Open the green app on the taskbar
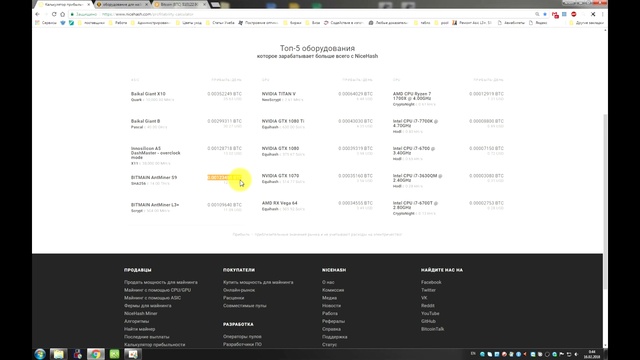Image resolution: width=640 pixels, height=360 pixels. (114, 354)
